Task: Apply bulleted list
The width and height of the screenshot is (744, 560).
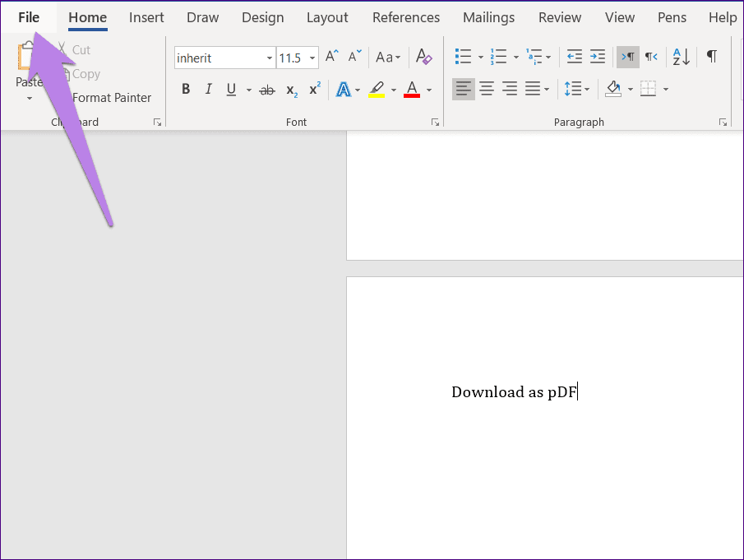Action: [463, 57]
